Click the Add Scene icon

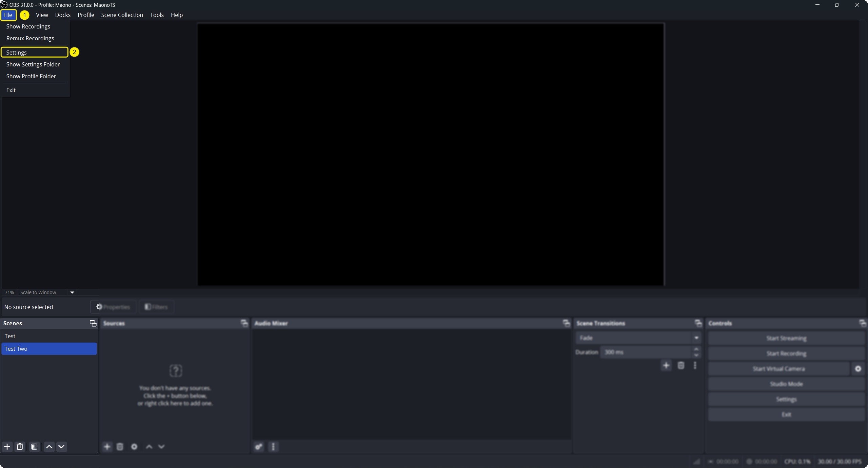click(x=7, y=447)
